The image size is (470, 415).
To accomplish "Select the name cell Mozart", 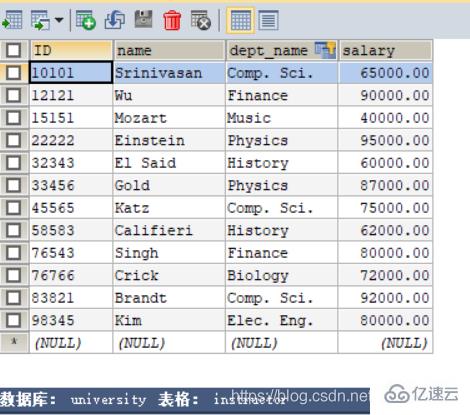I will click(x=169, y=118).
